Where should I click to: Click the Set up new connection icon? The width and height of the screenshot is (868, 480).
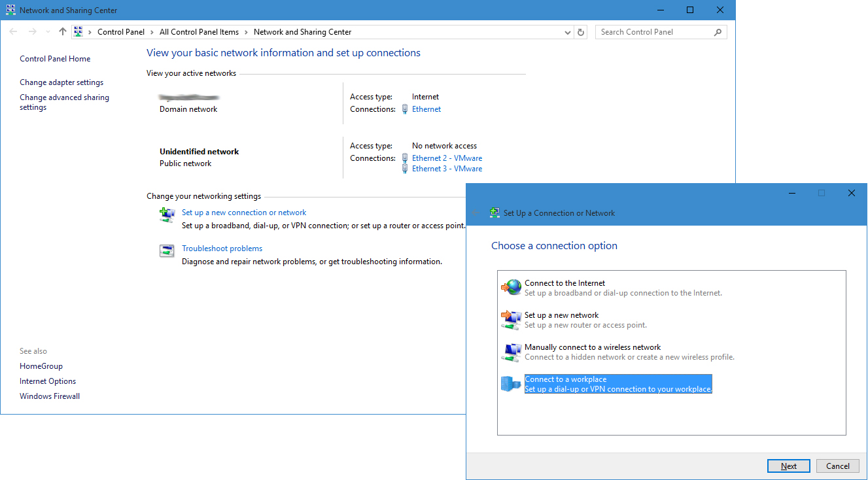click(x=167, y=214)
